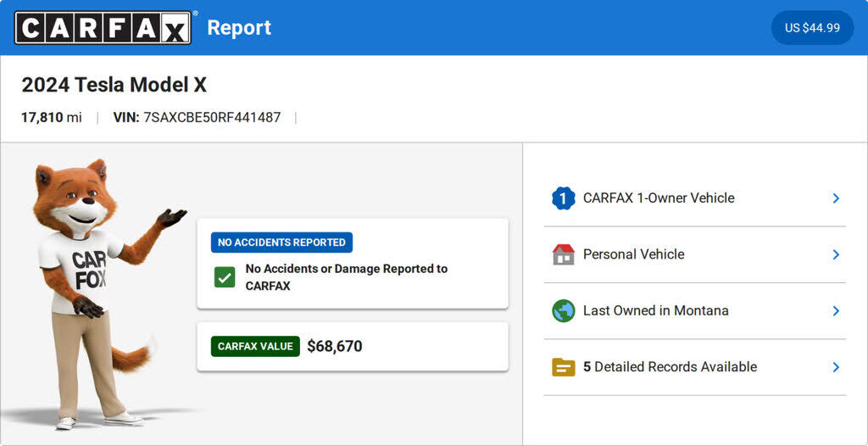Select the Personal Vehicle text link

click(x=633, y=254)
